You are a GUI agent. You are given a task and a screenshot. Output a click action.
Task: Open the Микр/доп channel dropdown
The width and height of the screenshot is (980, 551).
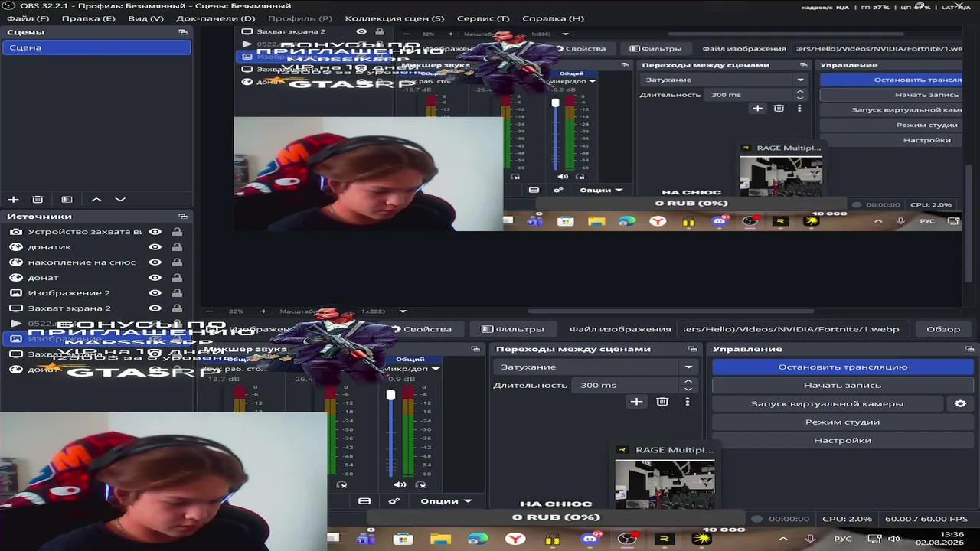pyautogui.click(x=435, y=368)
